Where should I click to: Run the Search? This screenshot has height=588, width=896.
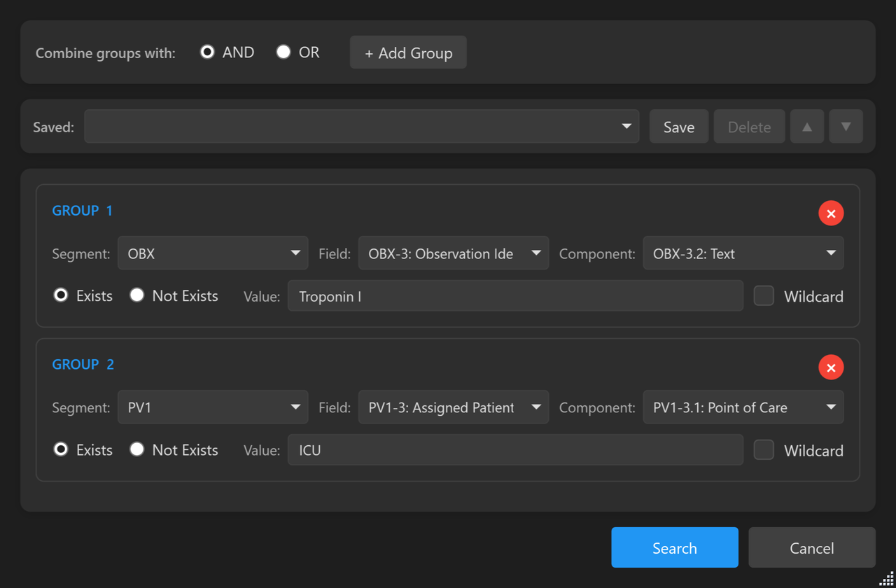675,547
